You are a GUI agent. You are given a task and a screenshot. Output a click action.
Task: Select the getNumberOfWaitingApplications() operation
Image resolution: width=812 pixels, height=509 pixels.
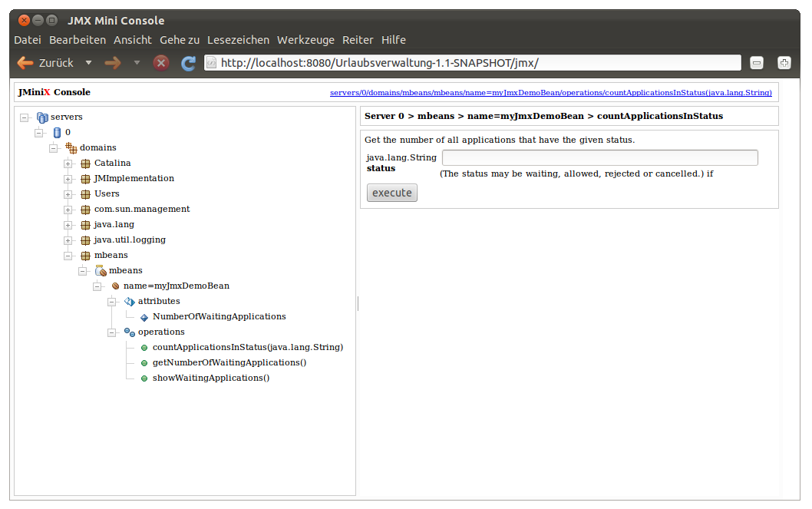[x=229, y=363]
